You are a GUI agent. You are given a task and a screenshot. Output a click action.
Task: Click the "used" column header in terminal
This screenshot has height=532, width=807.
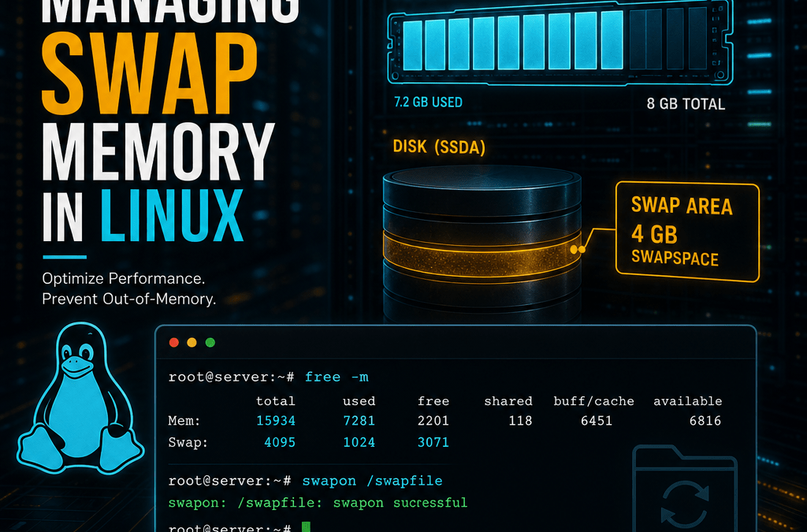359,401
